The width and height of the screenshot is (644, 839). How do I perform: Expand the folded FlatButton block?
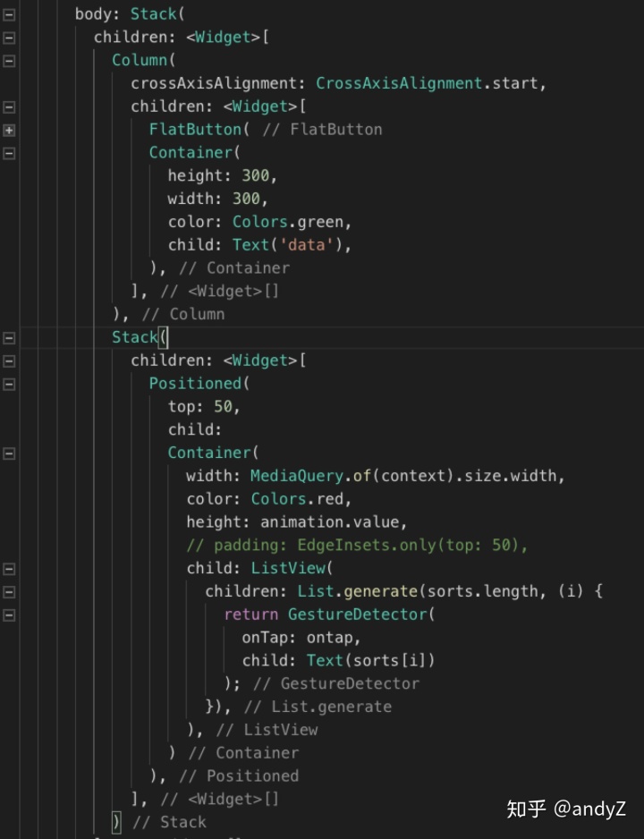pyautogui.click(x=9, y=130)
